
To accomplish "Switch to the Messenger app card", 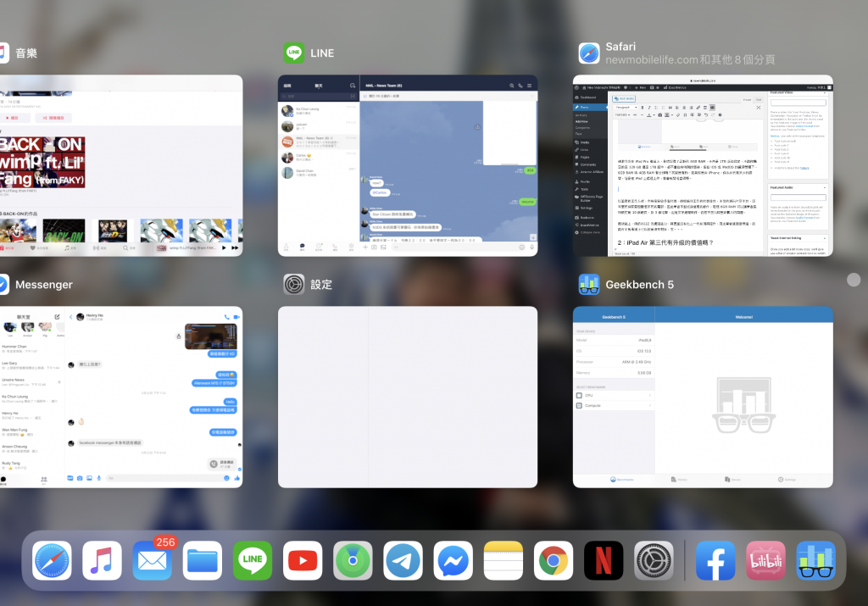I will [x=121, y=397].
